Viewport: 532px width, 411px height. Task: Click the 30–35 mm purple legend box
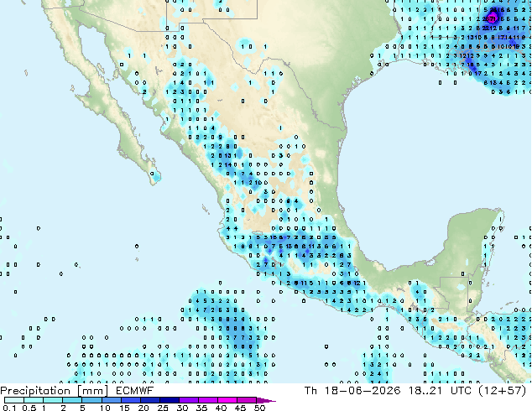[188, 400]
